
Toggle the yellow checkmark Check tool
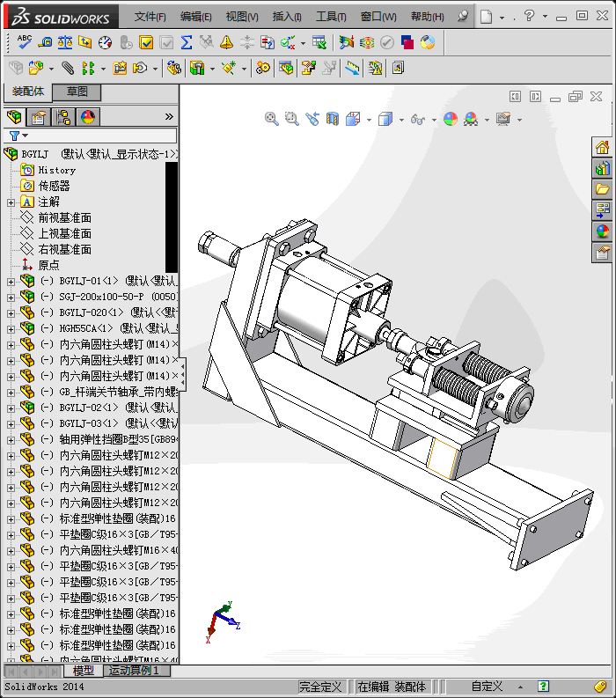(146, 42)
